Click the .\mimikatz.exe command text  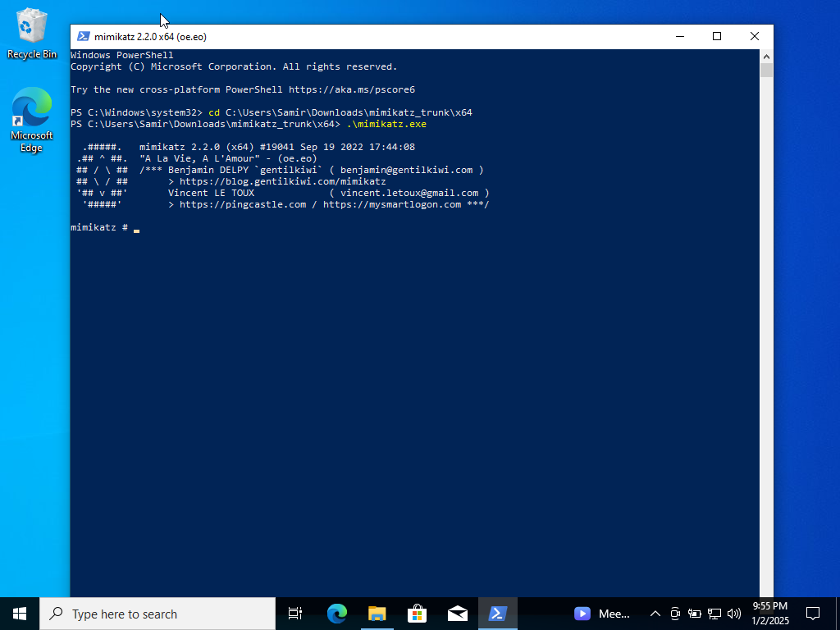[x=386, y=125]
